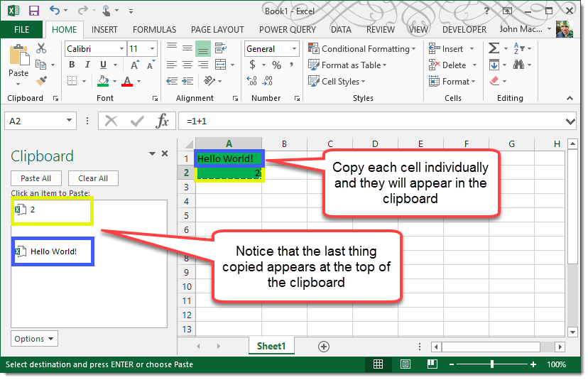Click the large Paste clipboard icon
The height and width of the screenshot is (380, 588).
pyautogui.click(x=19, y=55)
